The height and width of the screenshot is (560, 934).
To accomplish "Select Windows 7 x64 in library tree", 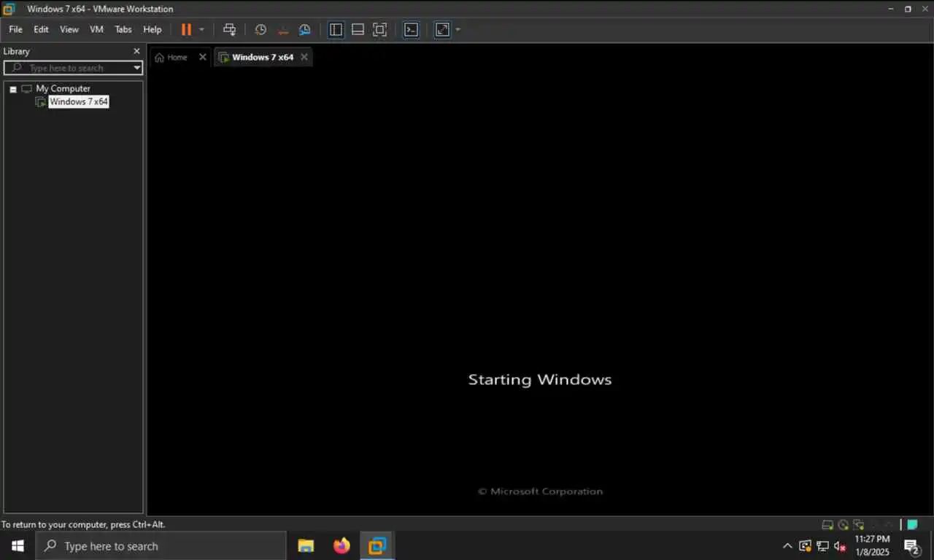I will (79, 102).
